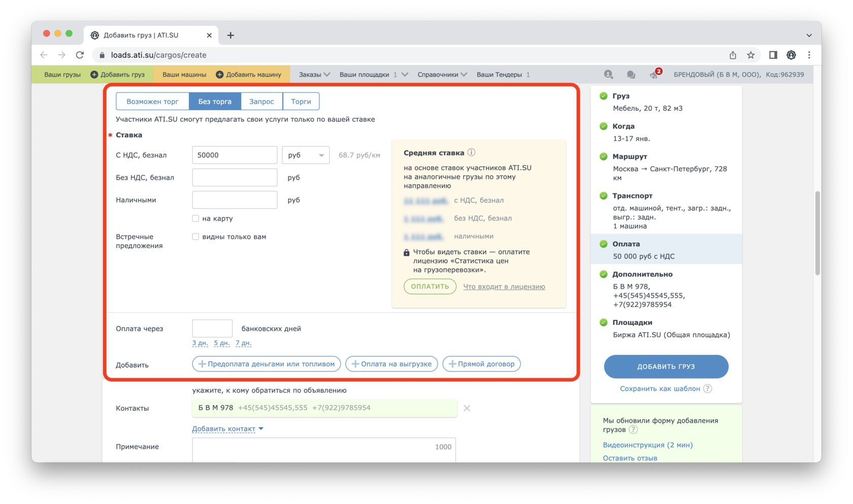Click plus icon on Добавить машину

click(219, 75)
